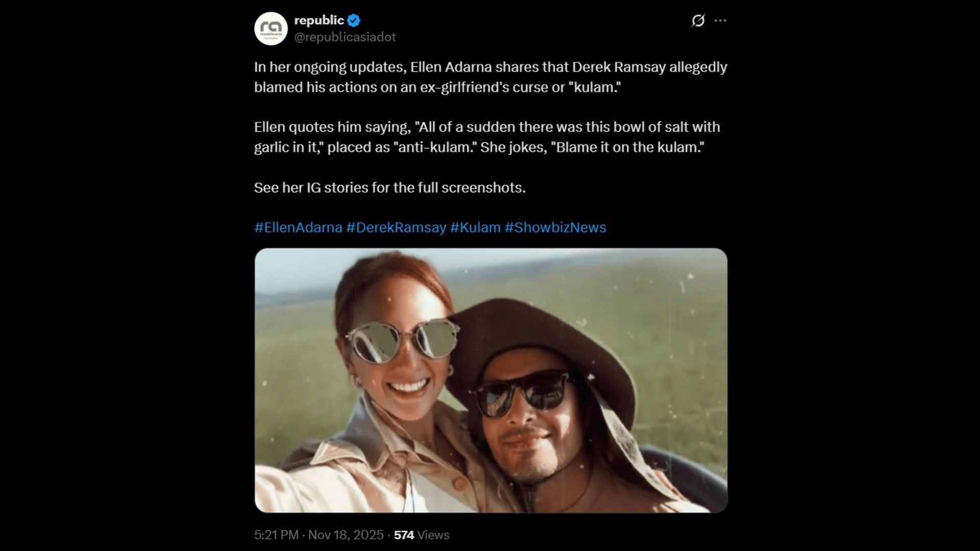The height and width of the screenshot is (551, 980).
Task: Open the #EllenAdarna hashtag
Action: (298, 228)
